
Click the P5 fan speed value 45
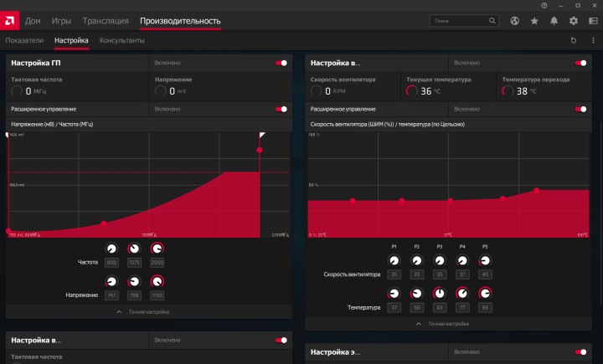tap(485, 274)
